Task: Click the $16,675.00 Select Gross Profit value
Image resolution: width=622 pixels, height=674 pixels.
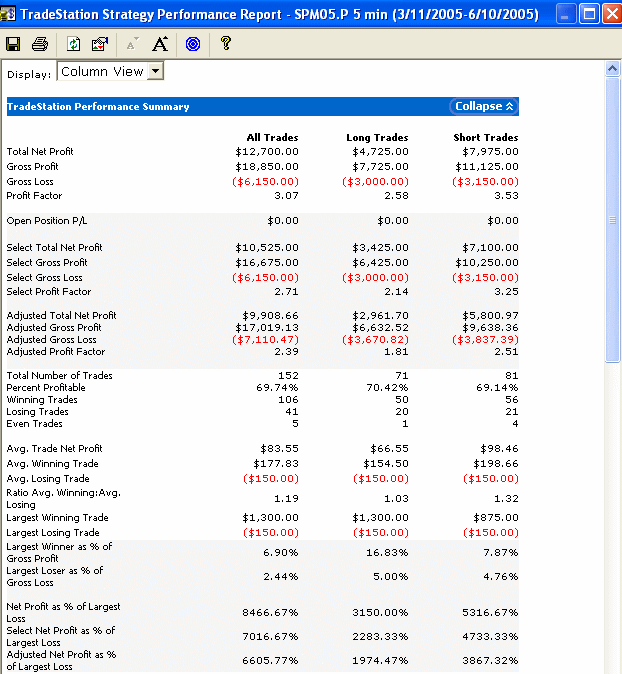Action: click(267, 263)
